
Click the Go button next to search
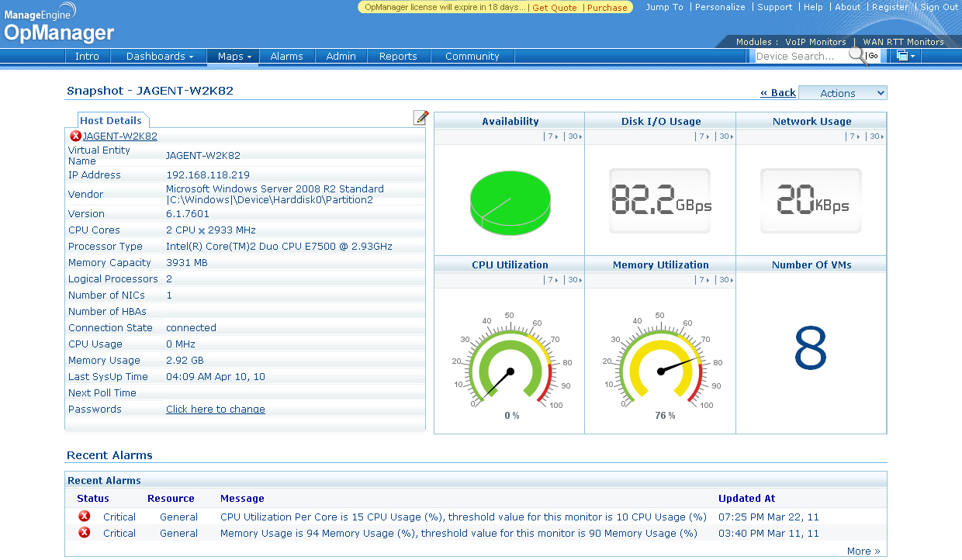pos(874,56)
